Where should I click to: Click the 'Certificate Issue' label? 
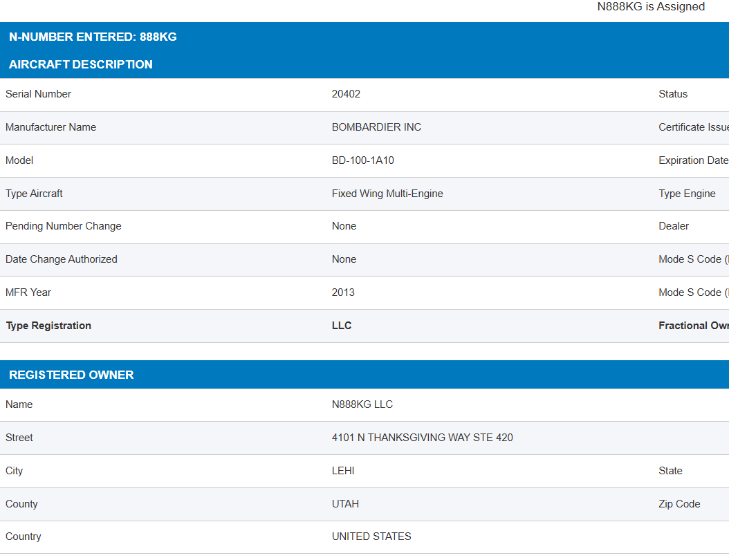694,127
